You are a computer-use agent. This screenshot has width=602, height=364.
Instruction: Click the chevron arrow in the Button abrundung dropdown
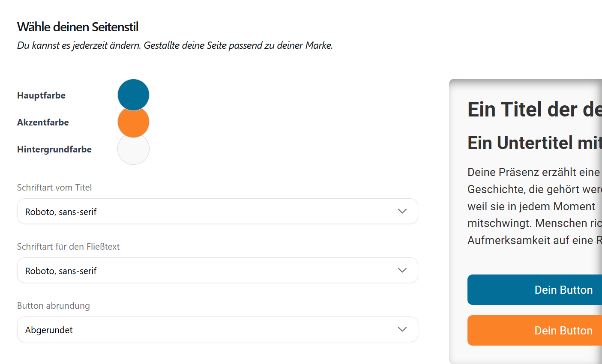coord(402,329)
